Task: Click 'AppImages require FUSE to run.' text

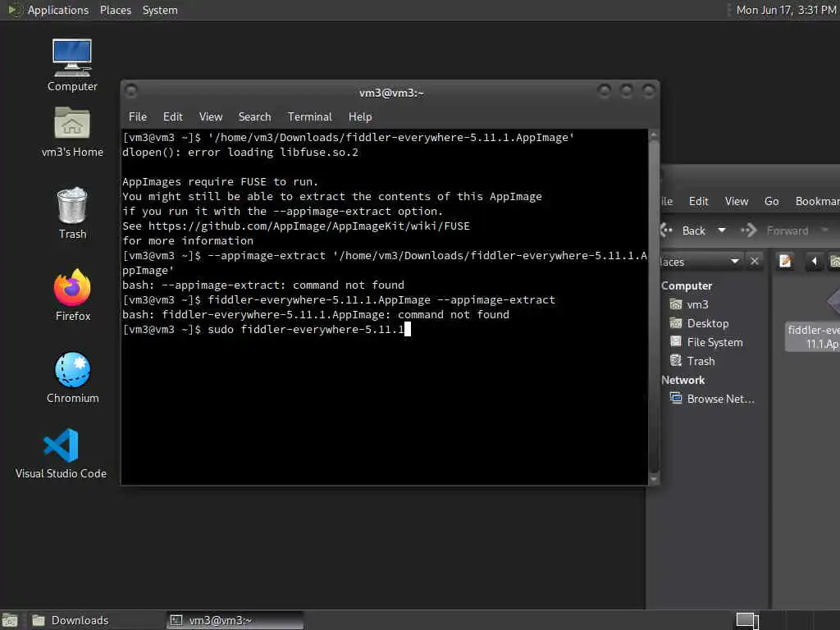Action: pos(220,181)
